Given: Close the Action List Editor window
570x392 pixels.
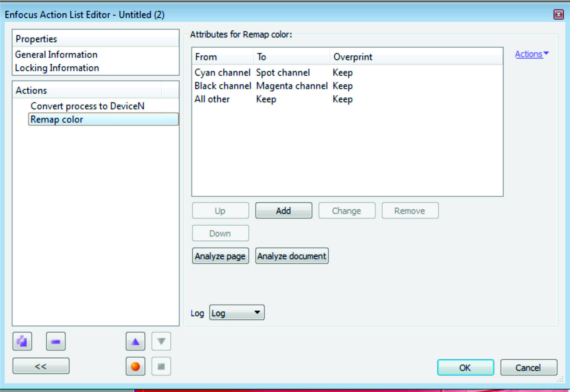Looking at the screenshot, I should pyautogui.click(x=558, y=14).
